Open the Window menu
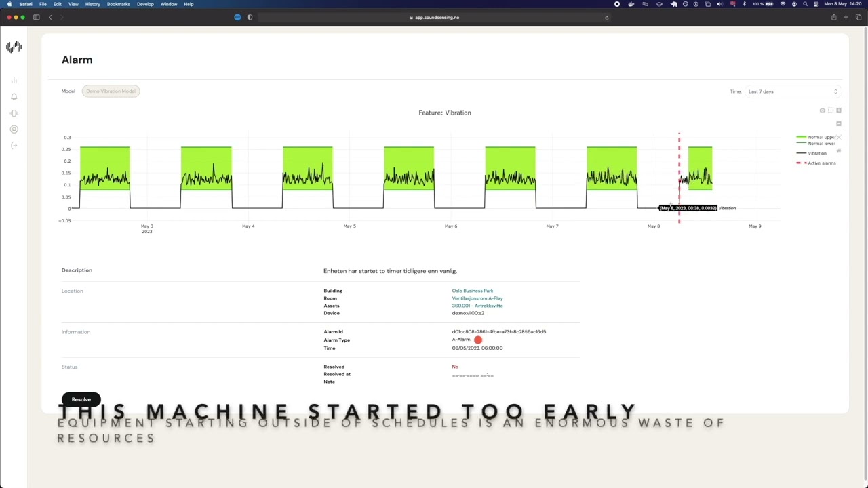868x488 pixels. 169,4
